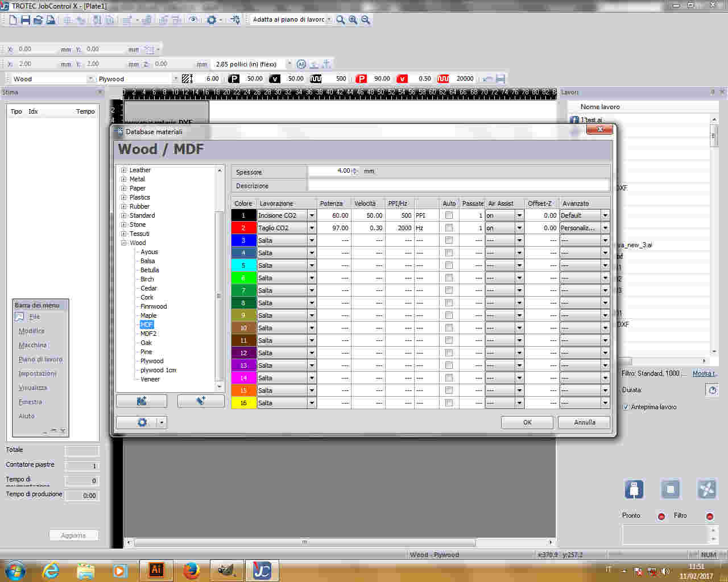The height and width of the screenshot is (582, 728).
Task: Click the zoom in magnifier icon
Action: pyautogui.click(x=353, y=20)
